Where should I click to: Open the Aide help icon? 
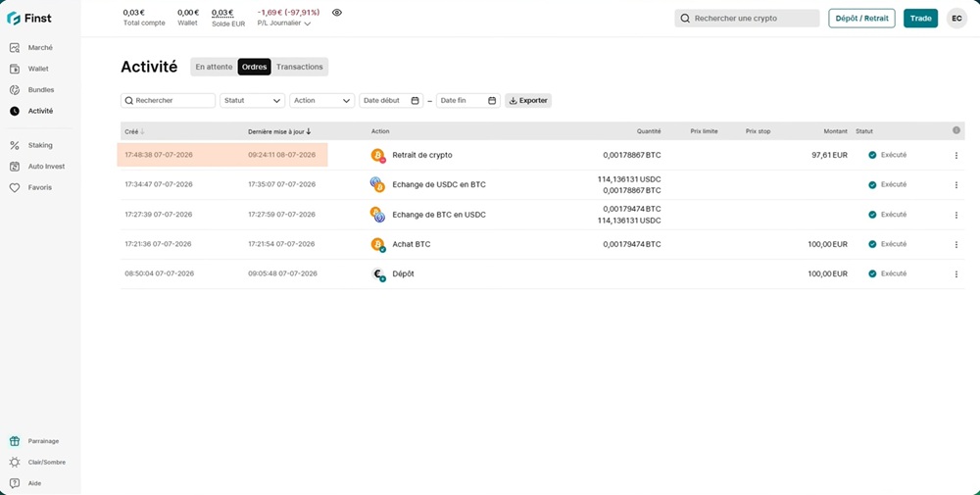click(15, 483)
